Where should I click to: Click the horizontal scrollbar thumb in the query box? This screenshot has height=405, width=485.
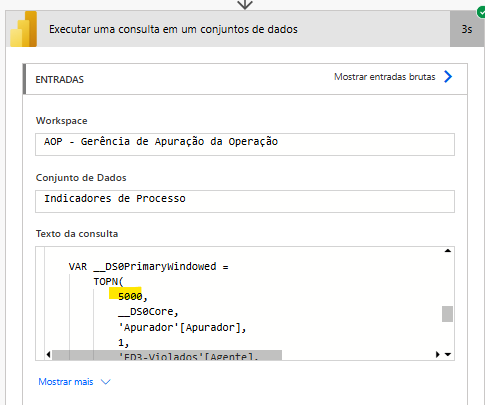167,355
